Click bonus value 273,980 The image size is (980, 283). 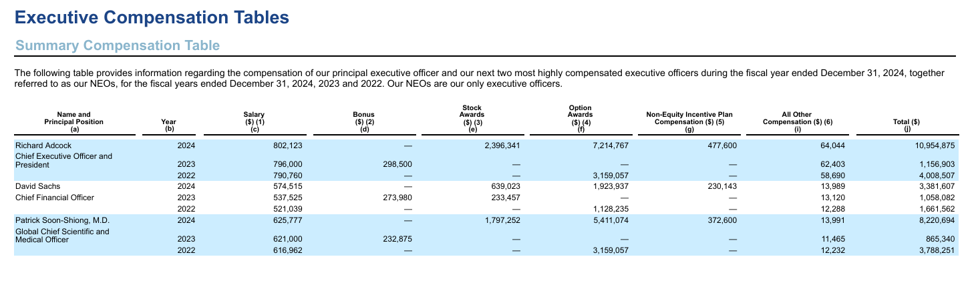398,198
